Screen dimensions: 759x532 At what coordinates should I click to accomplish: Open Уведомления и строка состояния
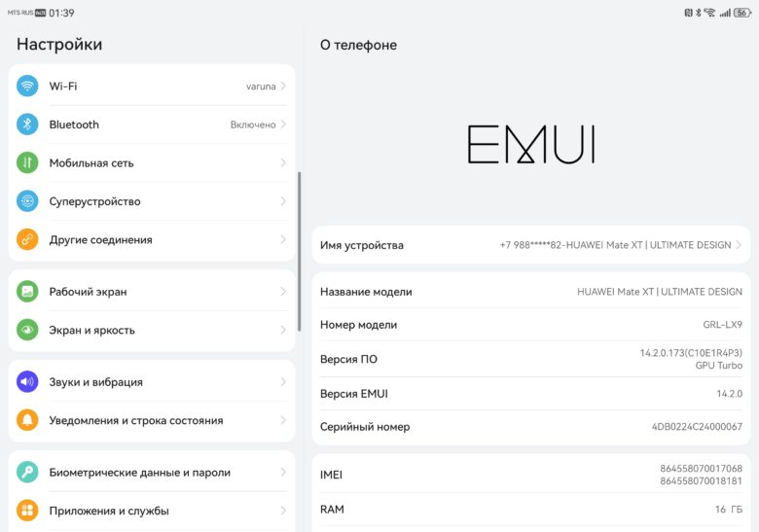[x=152, y=420]
